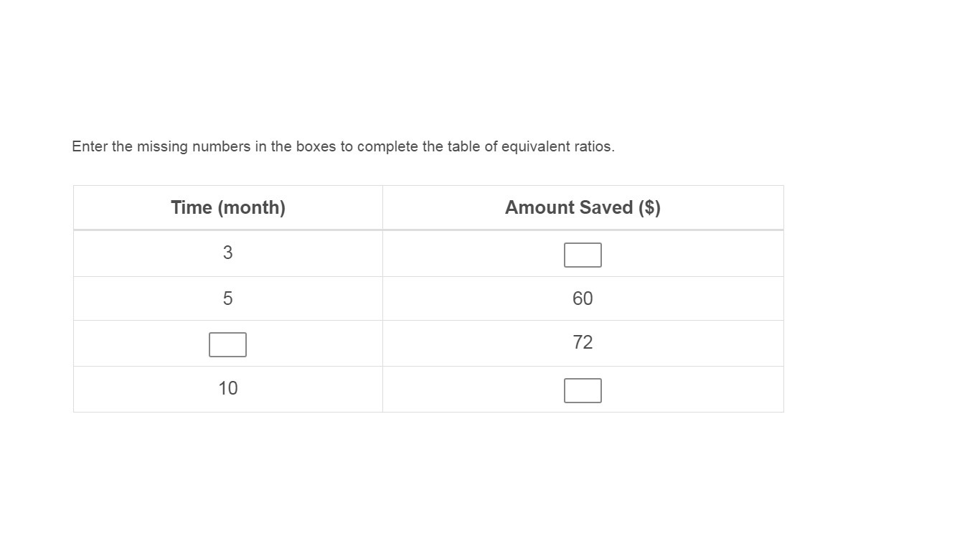Select the 72 value in Amount Saved

(x=583, y=343)
